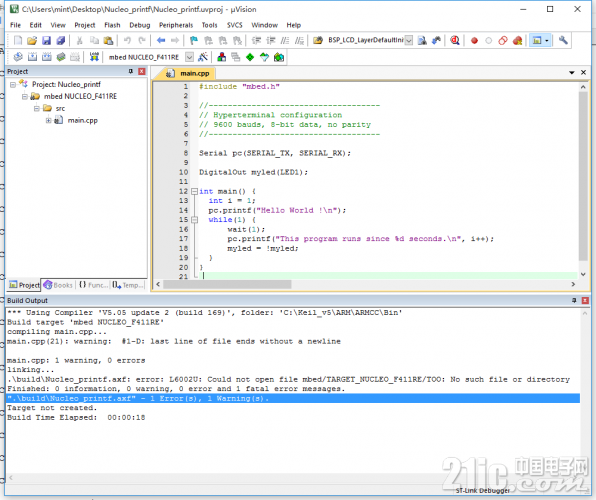The width and height of the screenshot is (596, 500).
Task: Open the Project menu
Action: click(x=85, y=25)
